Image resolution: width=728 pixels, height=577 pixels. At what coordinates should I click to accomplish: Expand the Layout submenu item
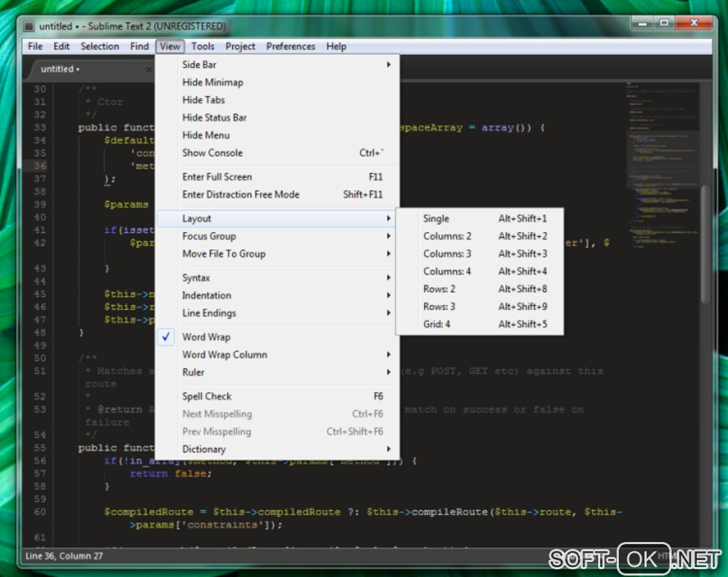(277, 219)
